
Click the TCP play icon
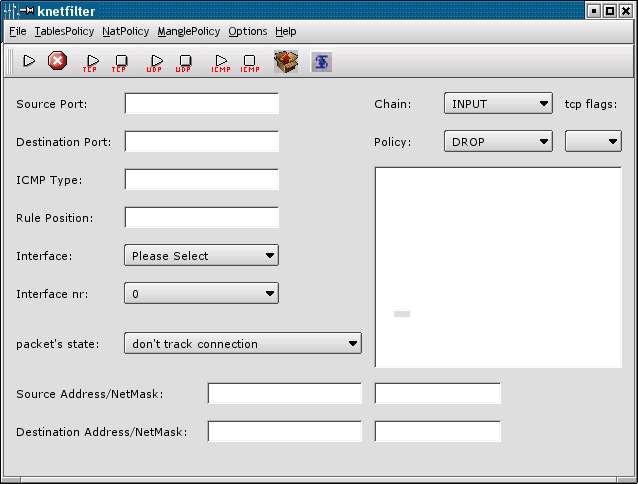point(91,63)
